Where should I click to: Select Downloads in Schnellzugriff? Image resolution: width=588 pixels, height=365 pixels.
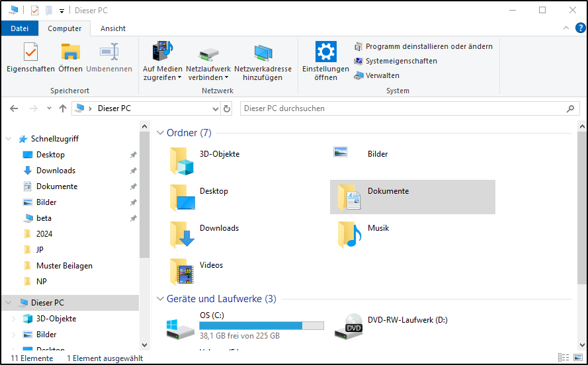pos(56,171)
